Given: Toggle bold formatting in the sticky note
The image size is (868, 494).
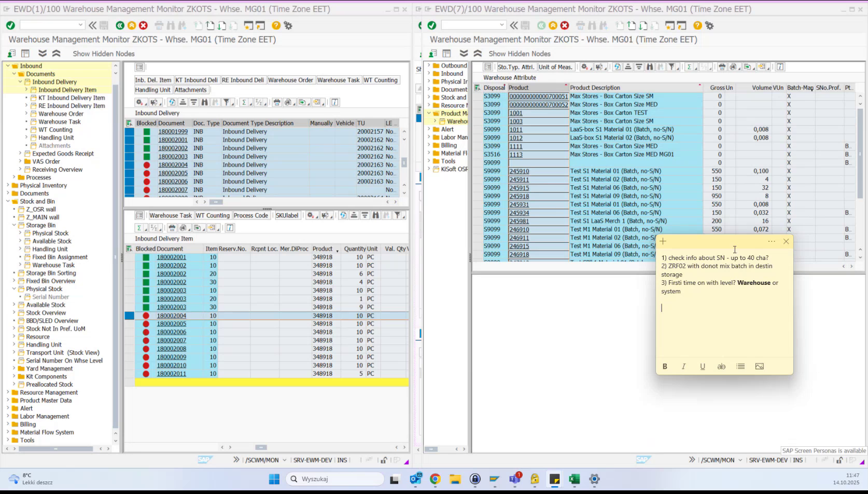Looking at the screenshot, I should pyautogui.click(x=665, y=366).
